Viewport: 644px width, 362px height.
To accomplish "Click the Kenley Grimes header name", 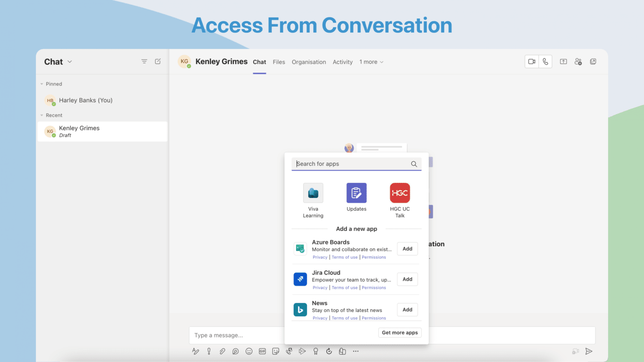I will tap(222, 62).
